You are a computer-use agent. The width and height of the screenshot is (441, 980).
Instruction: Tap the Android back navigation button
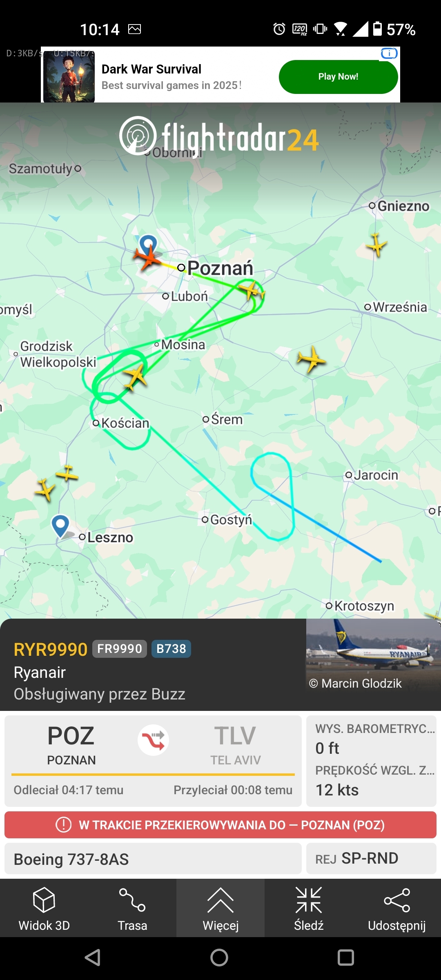coord(93,958)
